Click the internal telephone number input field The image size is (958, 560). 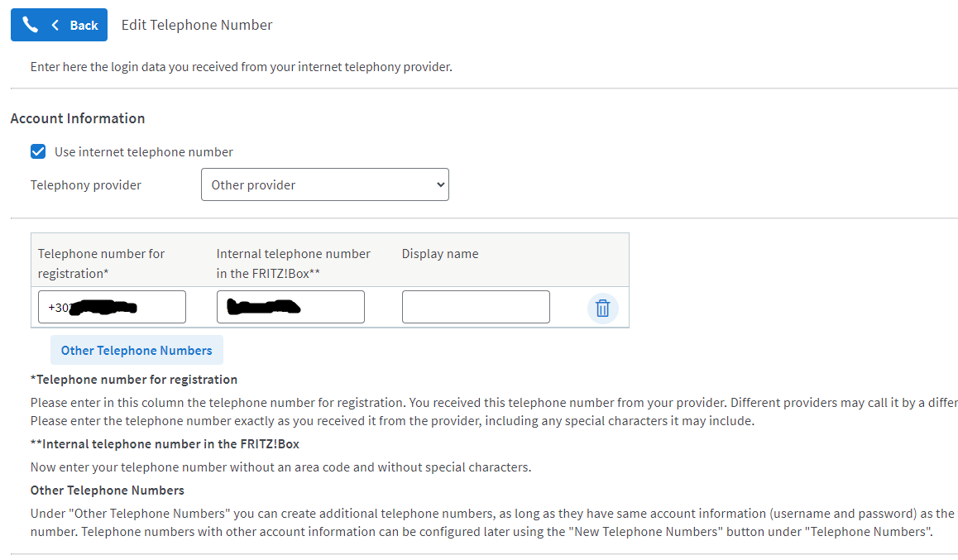point(290,307)
